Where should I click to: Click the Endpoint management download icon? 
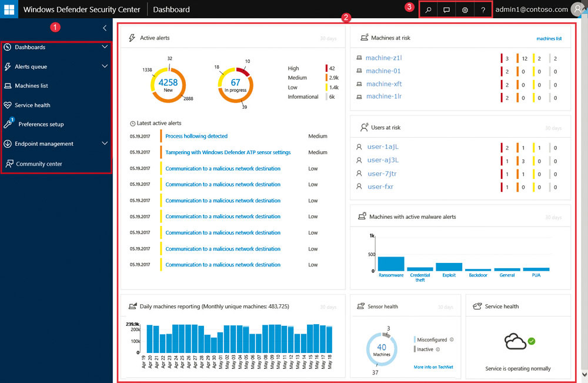tap(8, 144)
